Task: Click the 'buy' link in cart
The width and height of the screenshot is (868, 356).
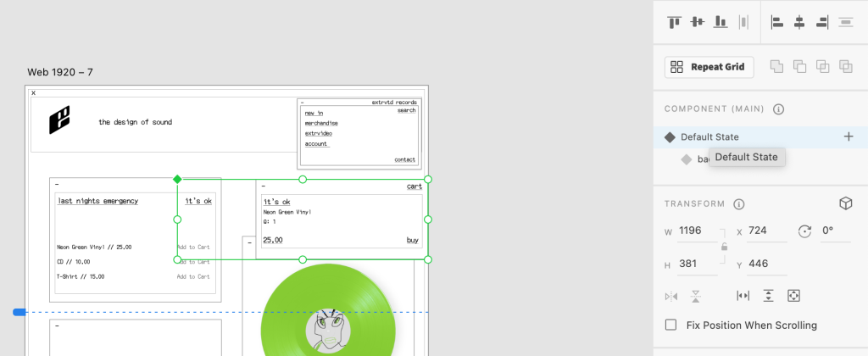Action: [412, 240]
